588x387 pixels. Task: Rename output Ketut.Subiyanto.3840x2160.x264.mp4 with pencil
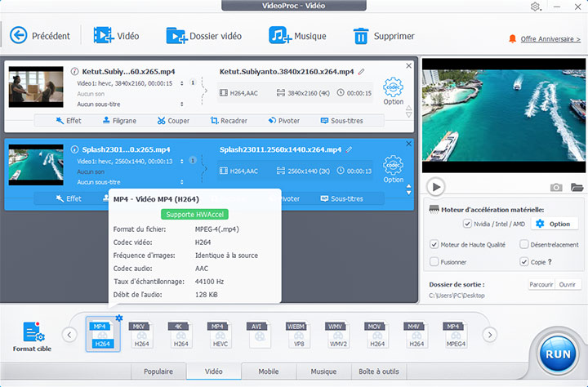coord(361,71)
